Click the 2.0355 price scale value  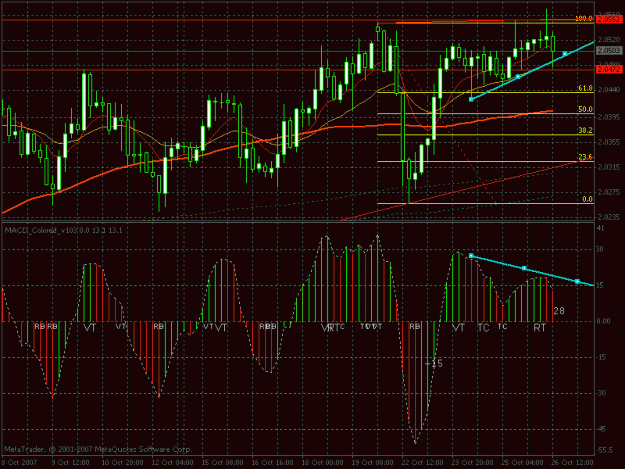[609, 142]
